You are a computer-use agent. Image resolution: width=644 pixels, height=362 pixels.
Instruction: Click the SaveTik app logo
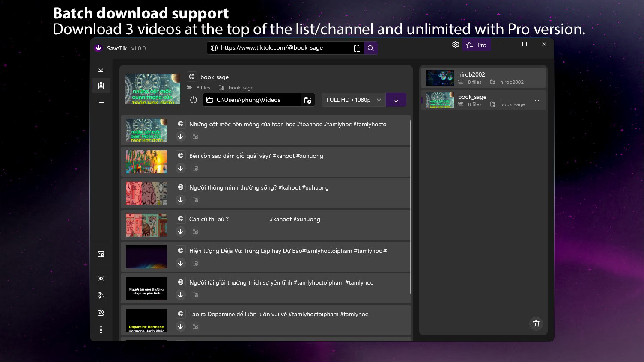pyautogui.click(x=98, y=48)
